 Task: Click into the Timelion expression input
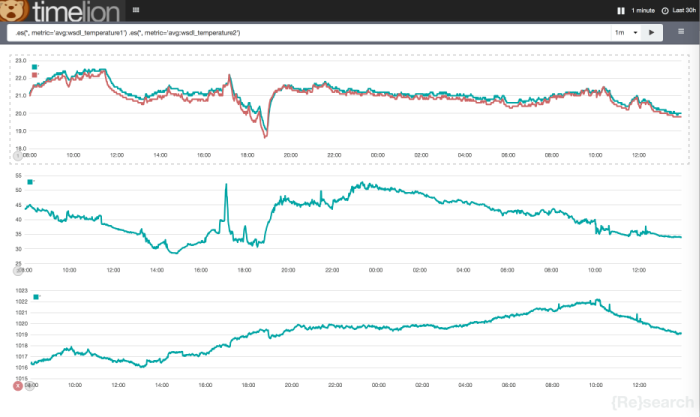309,33
